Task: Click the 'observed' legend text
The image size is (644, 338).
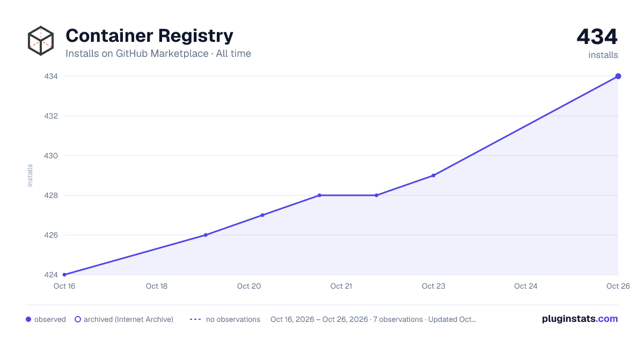Action: point(50,319)
